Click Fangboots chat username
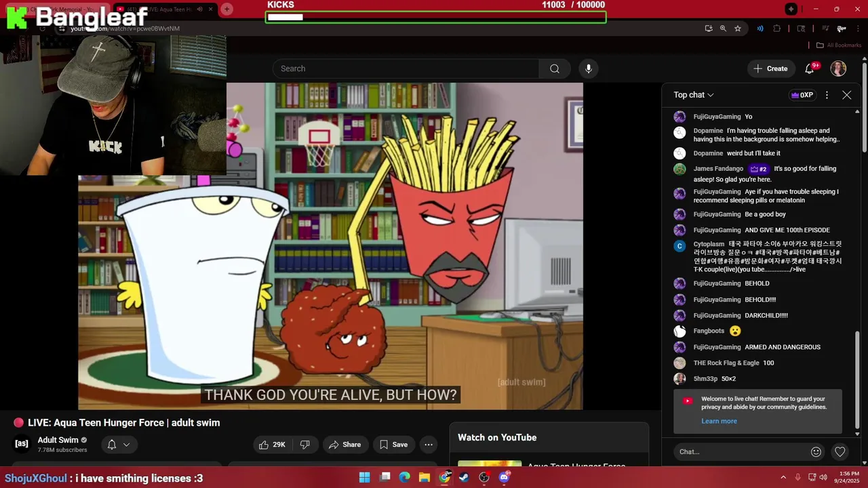 pos(709,331)
